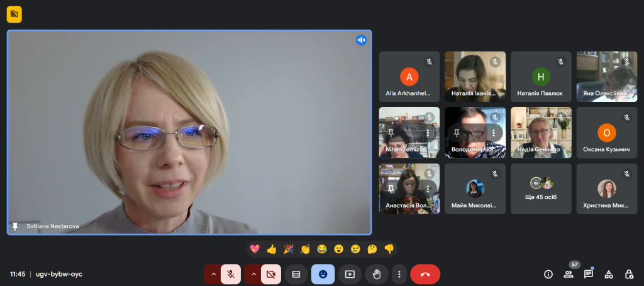
Task: Show the participants list
Action: 569,274
